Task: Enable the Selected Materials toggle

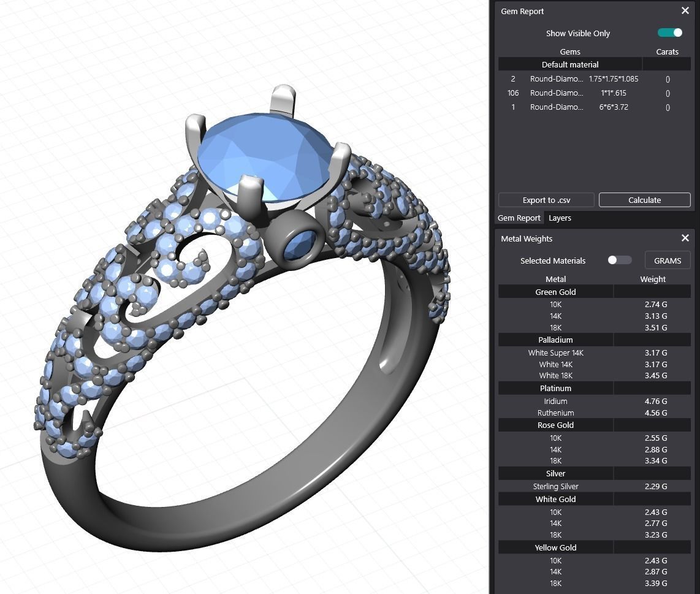Action: pyautogui.click(x=620, y=261)
